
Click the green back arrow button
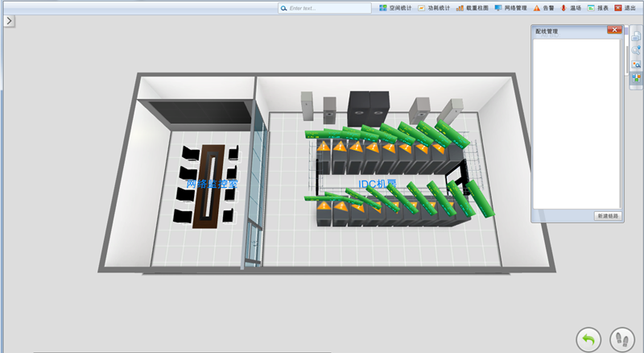[x=588, y=339]
